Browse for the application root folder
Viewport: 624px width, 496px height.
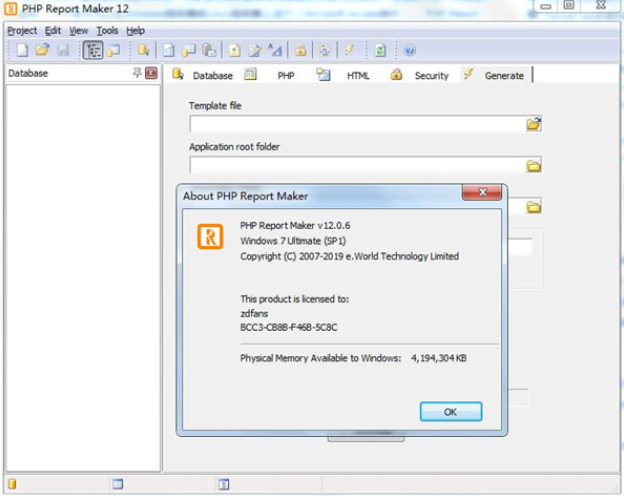534,166
